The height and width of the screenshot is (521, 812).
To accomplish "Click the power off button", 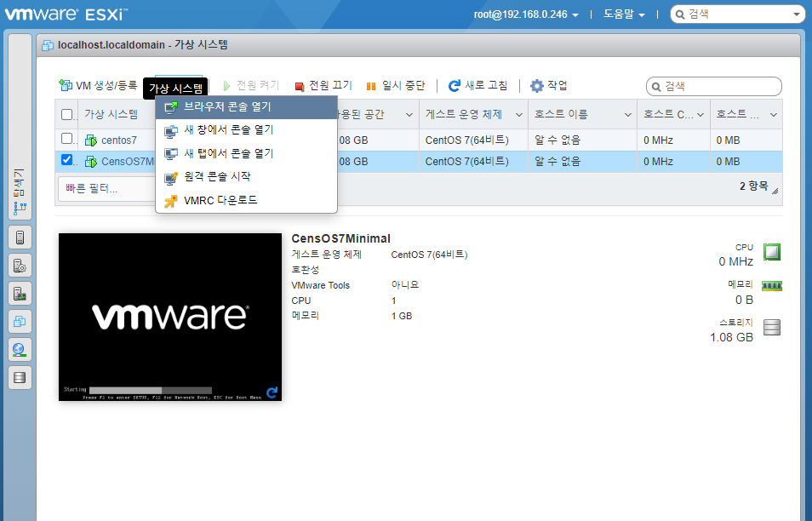I will pyautogui.click(x=323, y=85).
